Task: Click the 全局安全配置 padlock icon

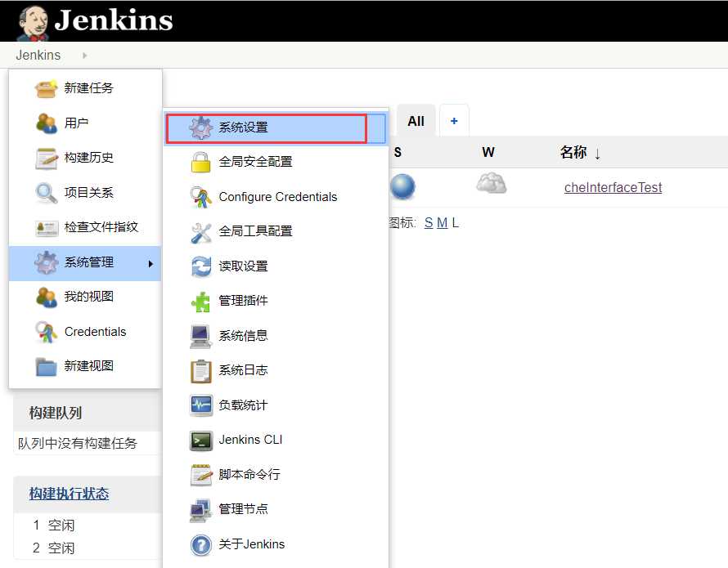Action: tap(200, 162)
